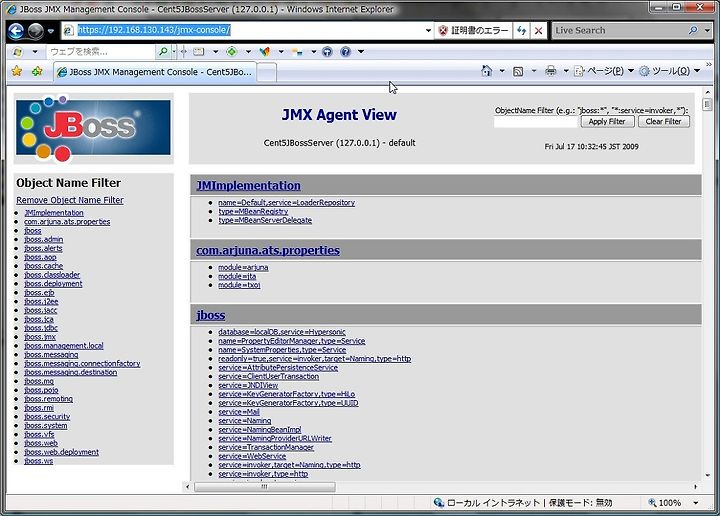Open service=KeyGeneratorFactory,type=UUID link
The height and width of the screenshot is (516, 720).
click(288, 403)
